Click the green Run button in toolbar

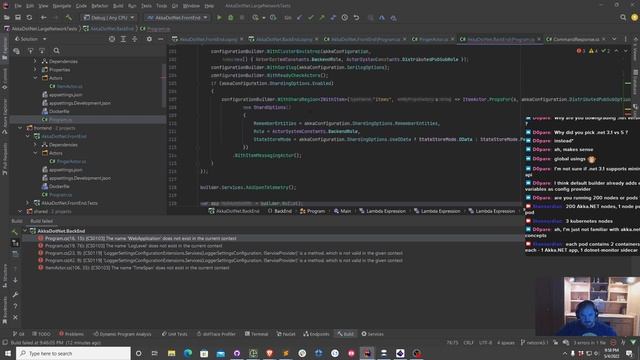[219, 18]
